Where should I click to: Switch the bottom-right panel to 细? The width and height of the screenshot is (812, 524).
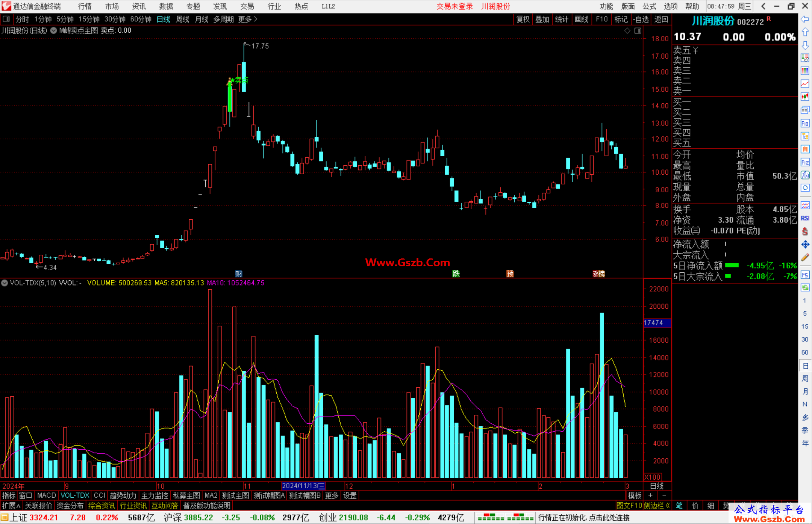tap(710, 506)
